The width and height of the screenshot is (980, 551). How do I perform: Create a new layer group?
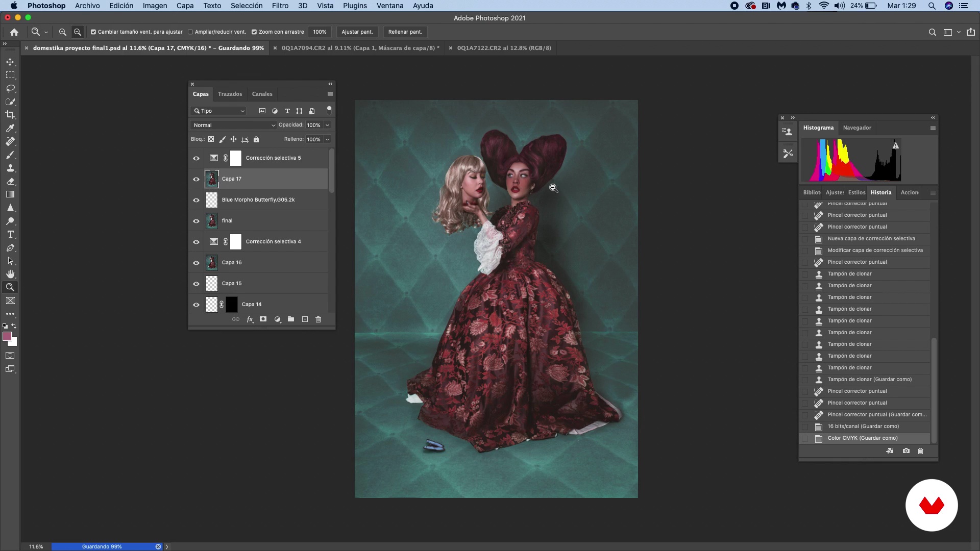pyautogui.click(x=291, y=319)
